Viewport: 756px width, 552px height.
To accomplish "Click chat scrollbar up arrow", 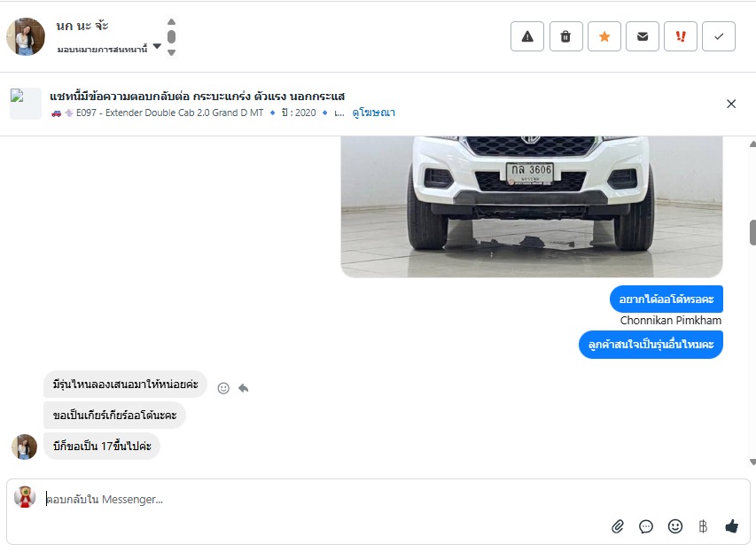I will (x=752, y=144).
